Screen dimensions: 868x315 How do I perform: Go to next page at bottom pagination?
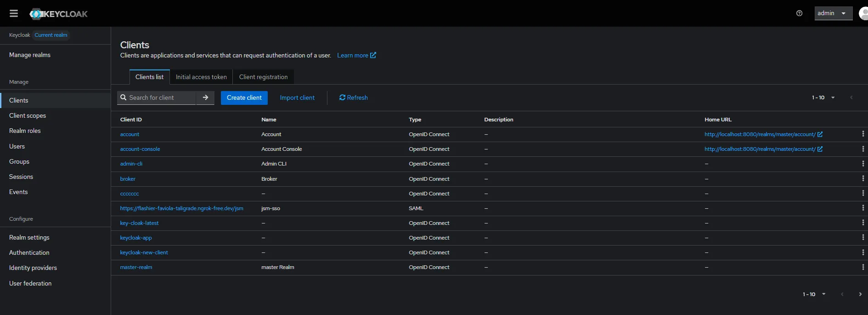(860, 294)
